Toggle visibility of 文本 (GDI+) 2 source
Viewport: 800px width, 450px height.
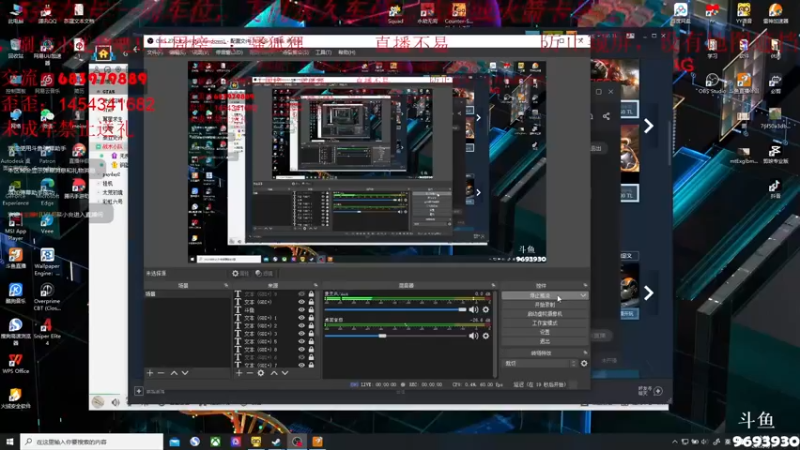[302, 326]
